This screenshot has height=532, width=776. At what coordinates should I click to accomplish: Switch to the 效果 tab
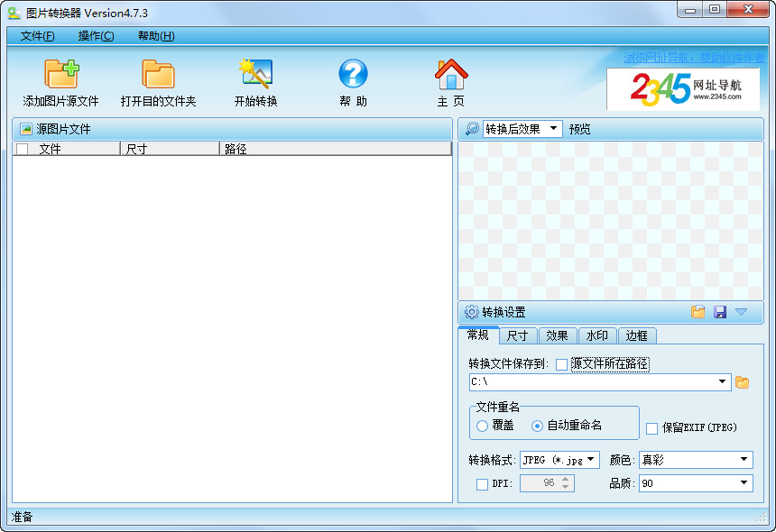point(558,335)
